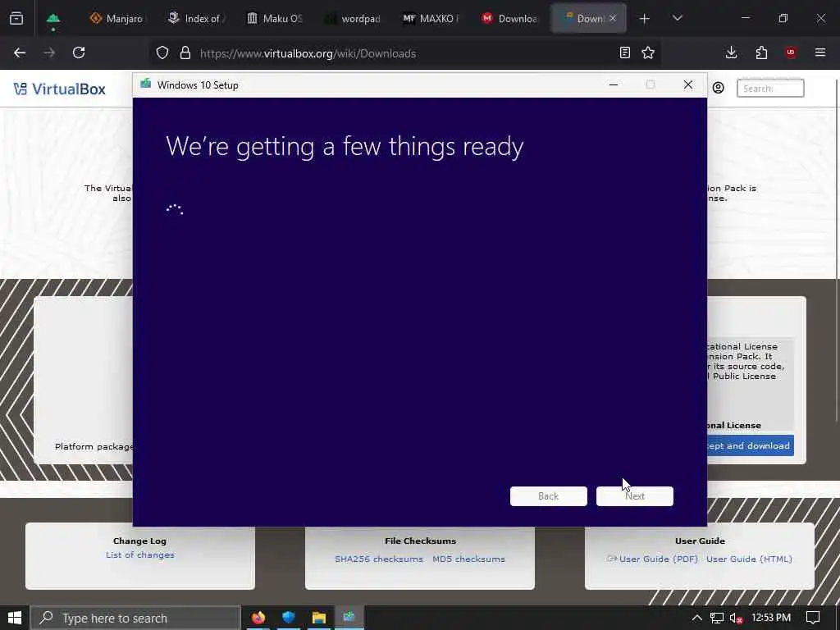
Task: Bookmark this page with star icon
Action: [x=648, y=52]
